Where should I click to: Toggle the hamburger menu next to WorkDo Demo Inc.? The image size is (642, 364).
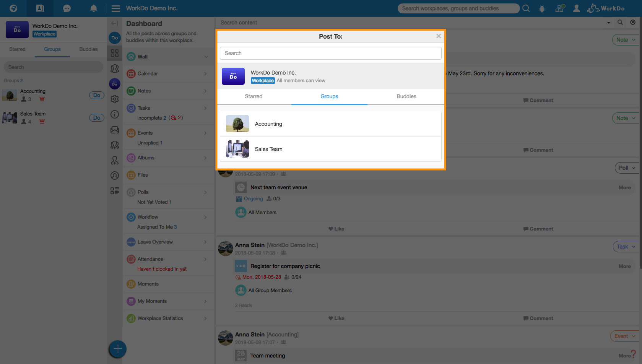coord(115,8)
